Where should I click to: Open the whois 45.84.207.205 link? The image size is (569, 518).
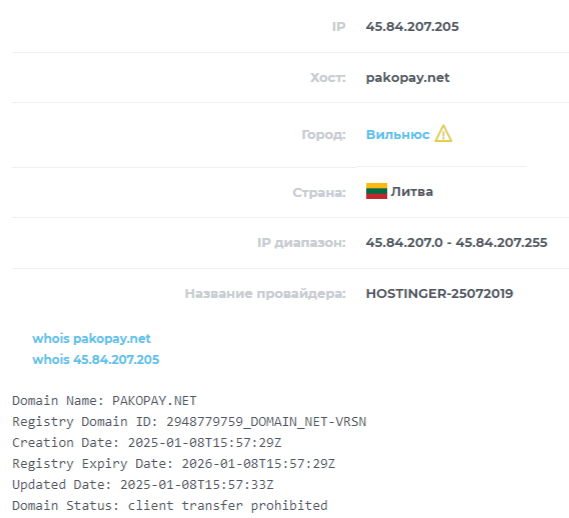click(x=96, y=360)
